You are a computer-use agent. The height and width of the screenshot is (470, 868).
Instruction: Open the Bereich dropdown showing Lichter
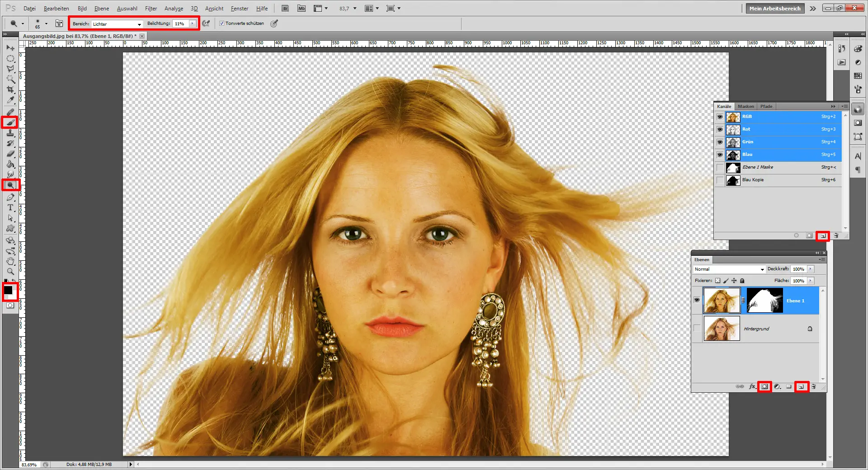click(x=117, y=23)
